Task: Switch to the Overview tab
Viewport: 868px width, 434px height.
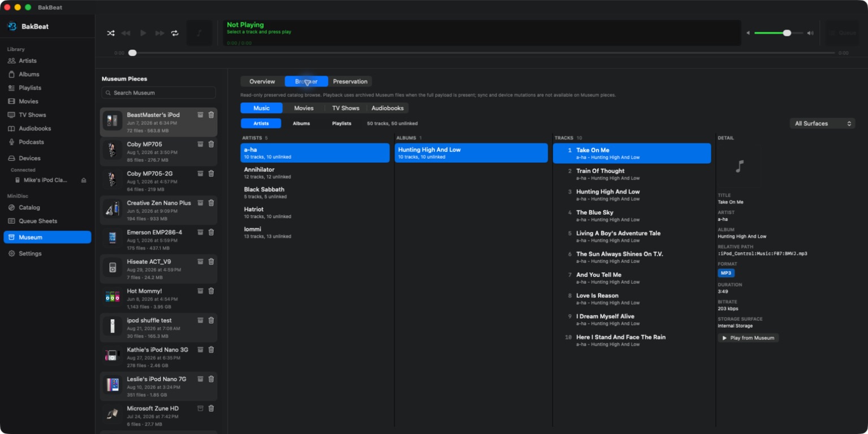Action: point(262,81)
